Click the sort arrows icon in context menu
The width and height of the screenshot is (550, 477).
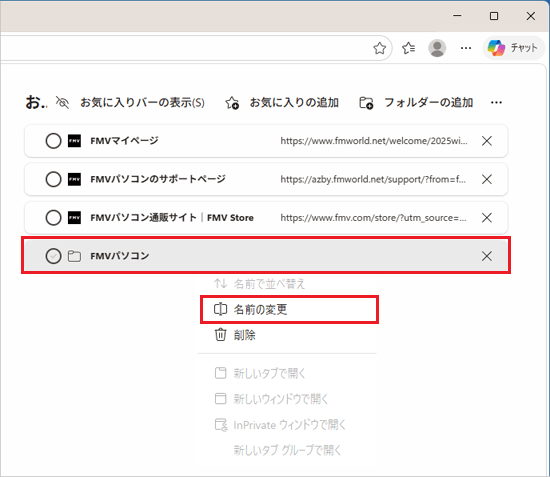click(x=221, y=283)
